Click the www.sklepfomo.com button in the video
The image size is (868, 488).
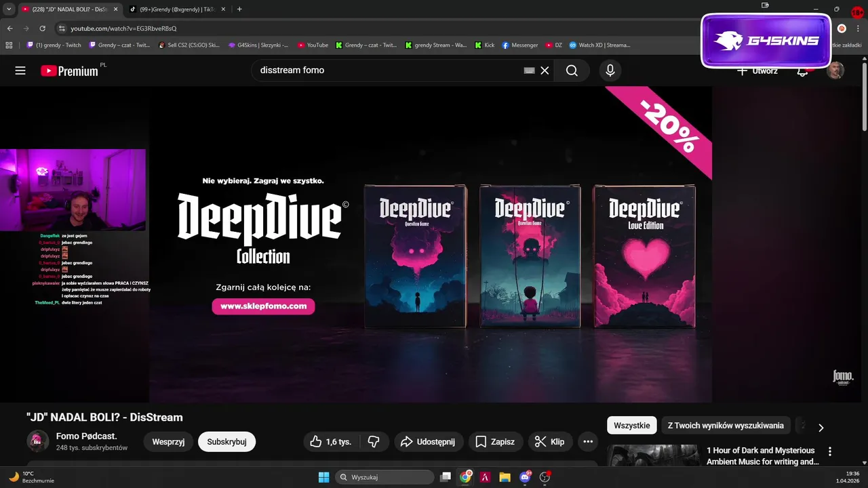[x=263, y=306]
